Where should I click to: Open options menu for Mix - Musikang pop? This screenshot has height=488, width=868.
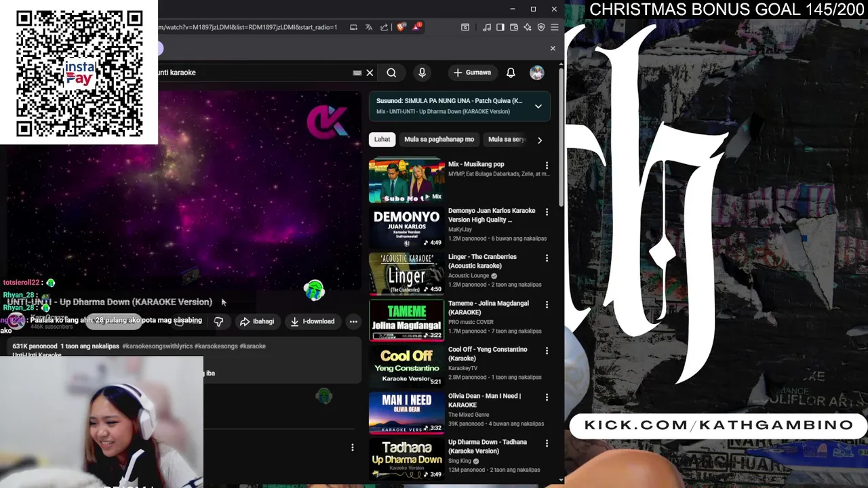547,165
